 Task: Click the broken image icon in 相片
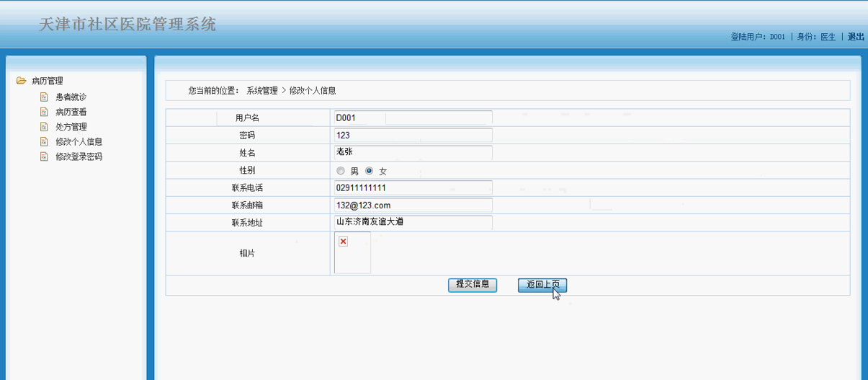[x=343, y=242]
